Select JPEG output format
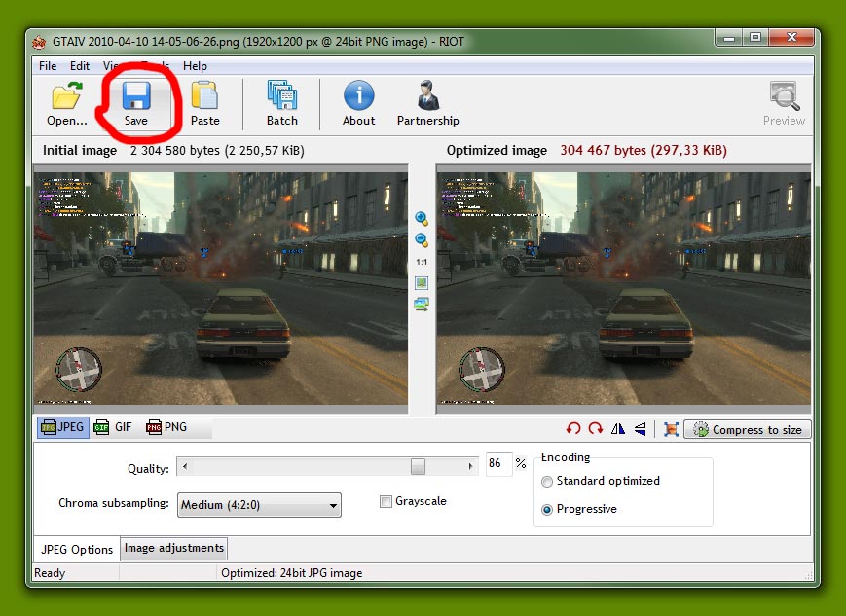 [x=62, y=427]
